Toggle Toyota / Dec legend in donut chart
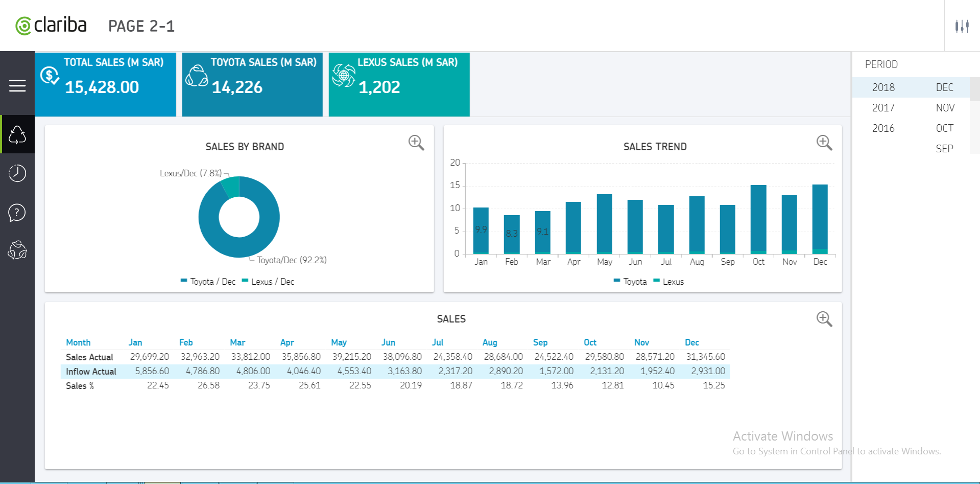 tap(208, 282)
